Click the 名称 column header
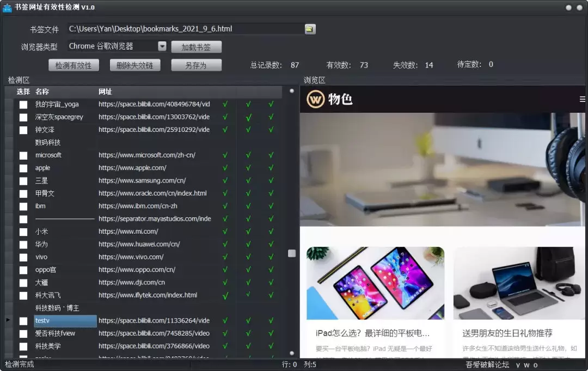This screenshot has width=588, height=371. (42, 92)
